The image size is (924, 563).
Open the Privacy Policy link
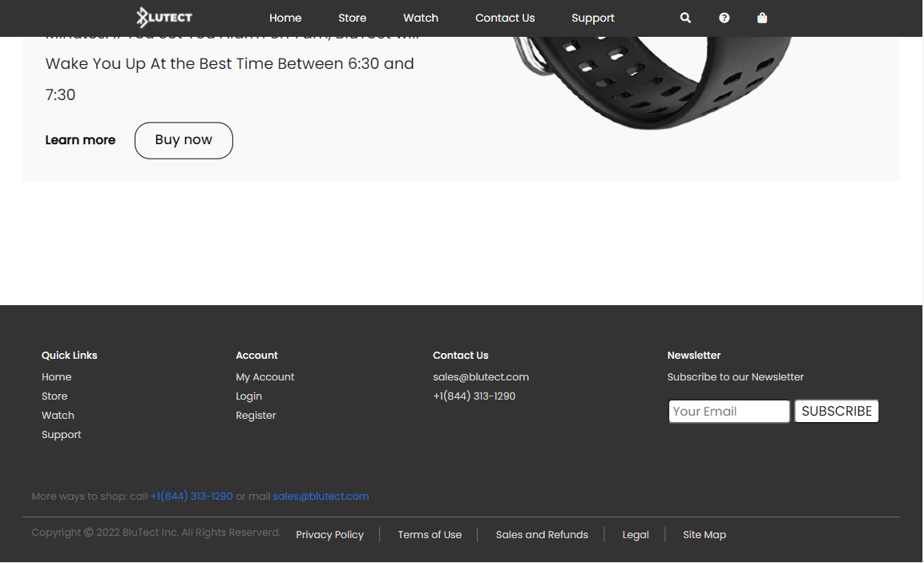[329, 535]
